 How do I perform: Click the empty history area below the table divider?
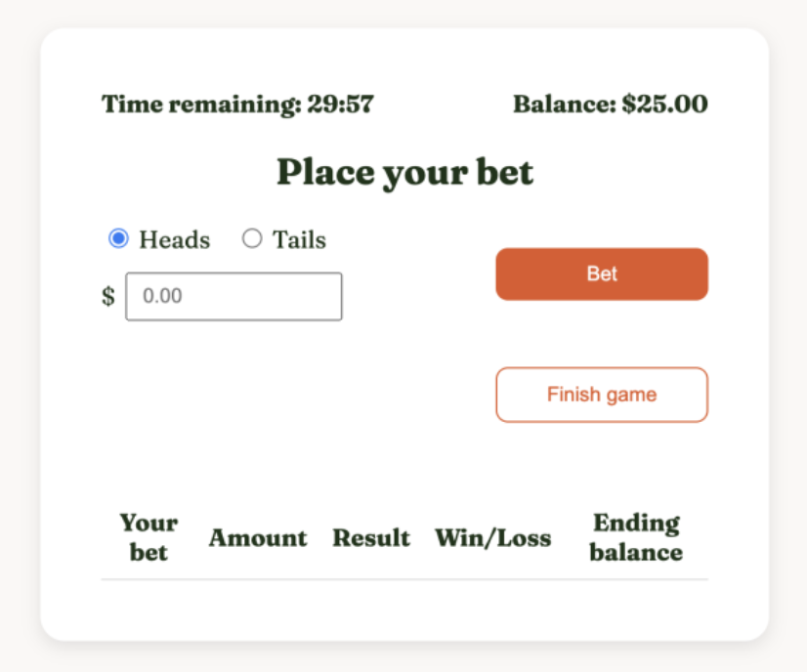click(x=404, y=608)
